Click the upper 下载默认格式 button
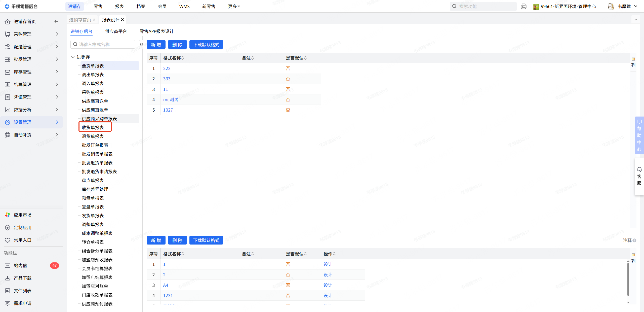Image resolution: width=644 pixels, height=312 pixels. [x=206, y=45]
